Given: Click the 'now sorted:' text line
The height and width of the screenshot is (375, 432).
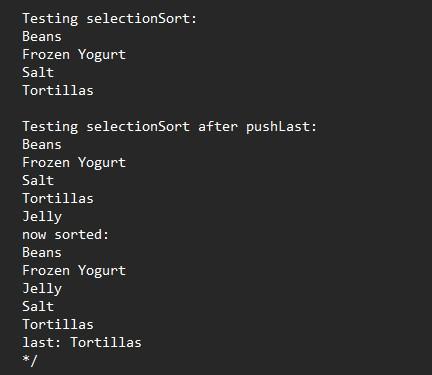Looking at the screenshot, I should [x=66, y=234].
